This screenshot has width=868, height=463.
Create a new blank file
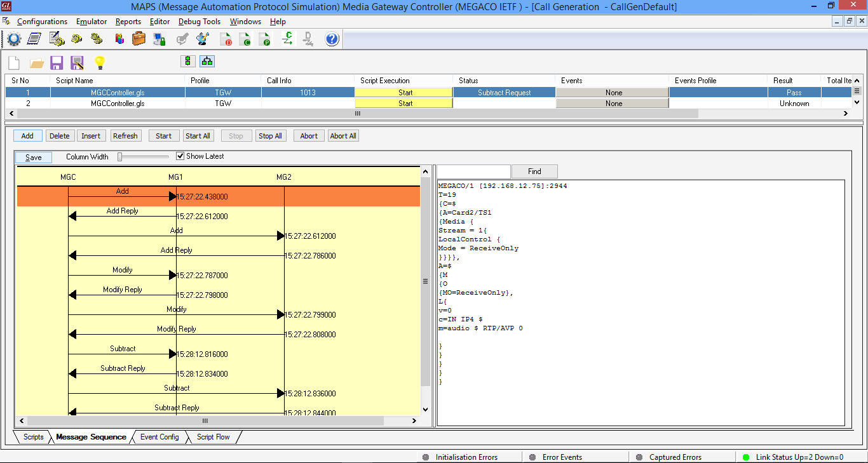point(14,62)
